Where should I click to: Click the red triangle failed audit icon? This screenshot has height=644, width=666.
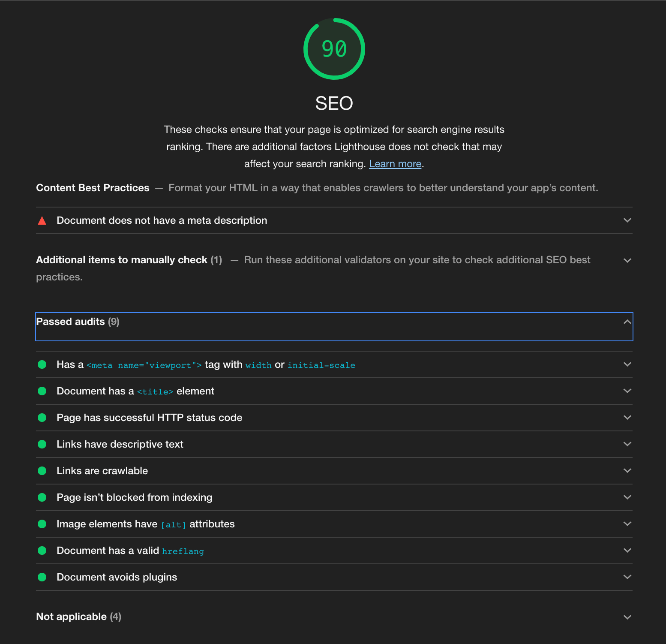tap(42, 221)
